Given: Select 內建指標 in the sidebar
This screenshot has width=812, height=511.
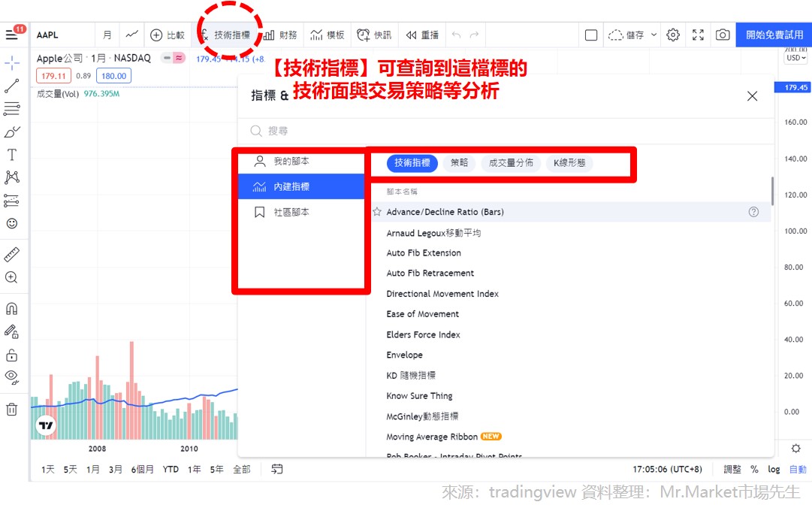Looking at the screenshot, I should tap(301, 186).
